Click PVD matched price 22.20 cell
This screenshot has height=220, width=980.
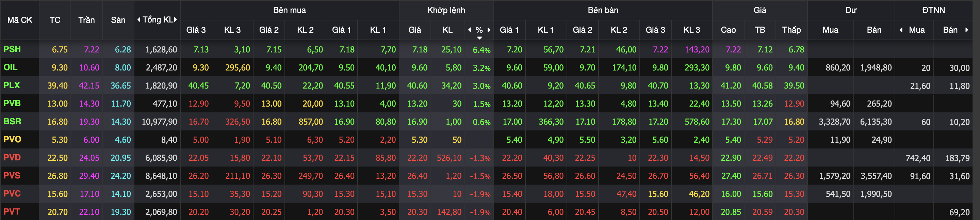click(417, 158)
